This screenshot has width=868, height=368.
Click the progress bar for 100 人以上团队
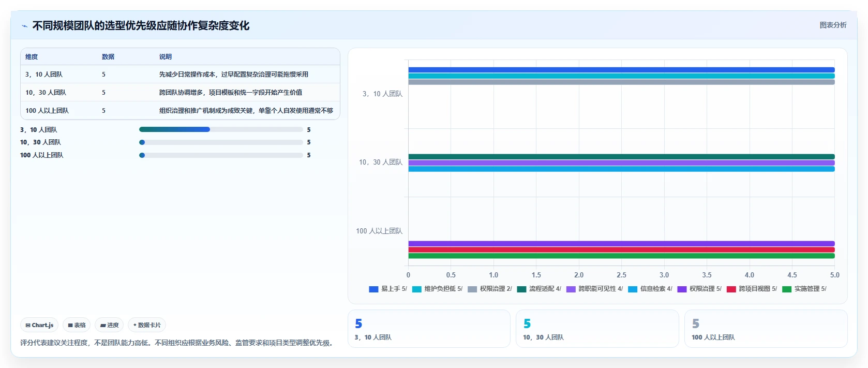click(x=221, y=155)
